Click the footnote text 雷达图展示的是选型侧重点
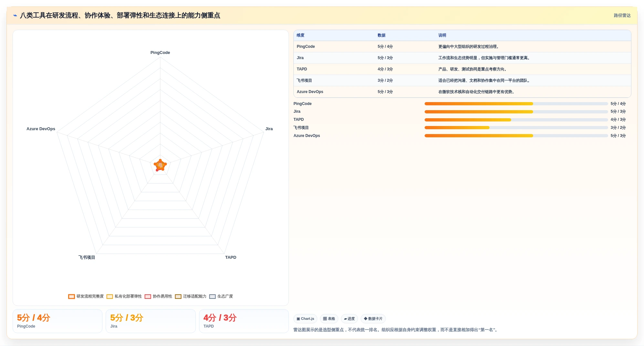This screenshot has width=644, height=346. click(396, 330)
